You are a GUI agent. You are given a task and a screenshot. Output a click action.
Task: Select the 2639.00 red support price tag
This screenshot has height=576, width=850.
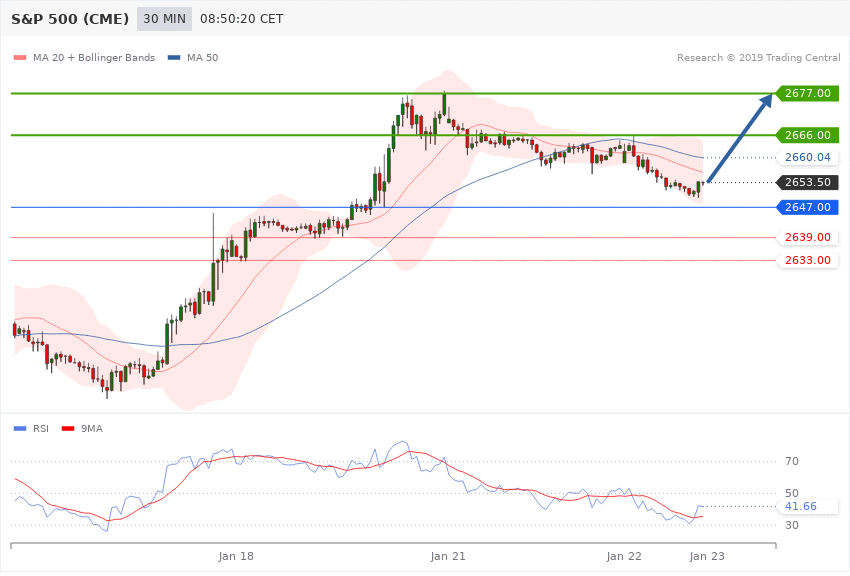(808, 237)
